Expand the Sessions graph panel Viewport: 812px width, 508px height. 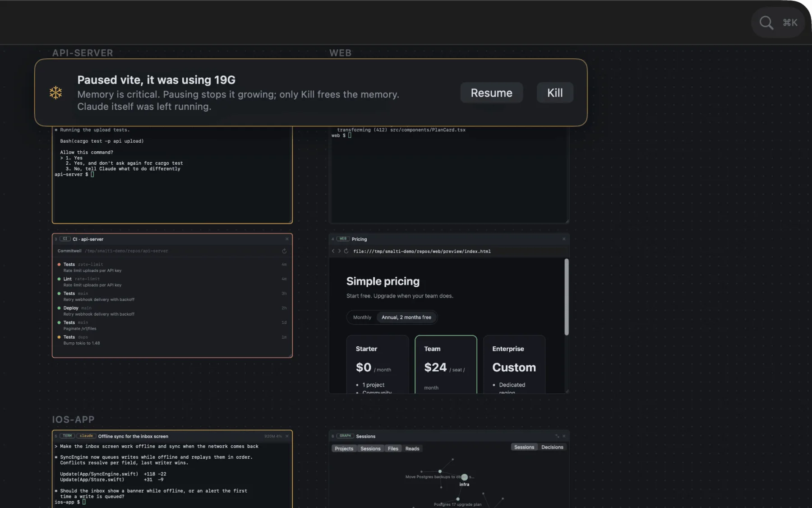pos(557,436)
